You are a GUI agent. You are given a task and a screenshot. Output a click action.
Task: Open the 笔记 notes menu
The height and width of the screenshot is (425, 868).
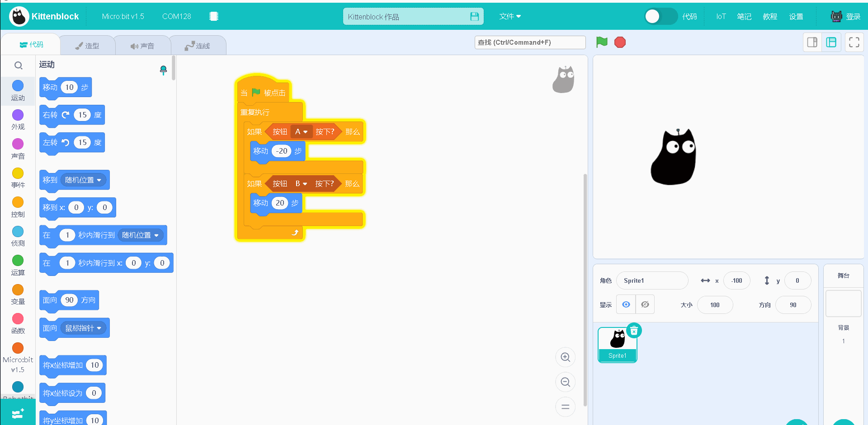tap(744, 16)
